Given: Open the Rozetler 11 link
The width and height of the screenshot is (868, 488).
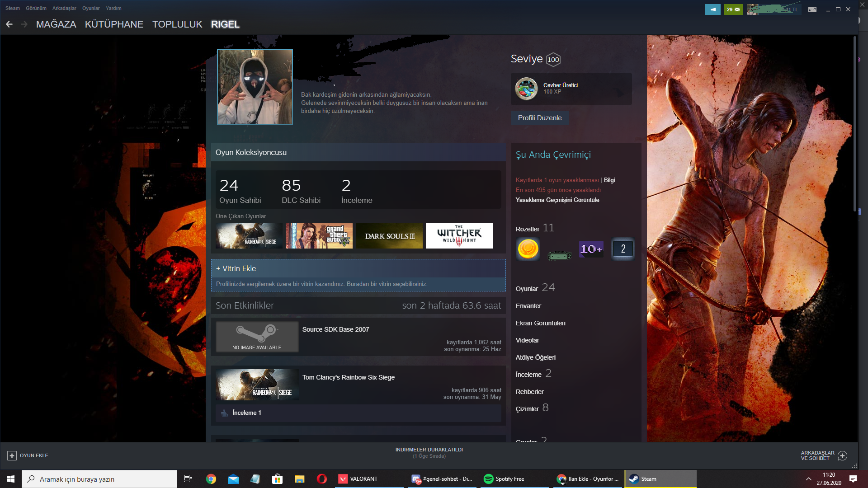Looking at the screenshot, I should click(x=535, y=228).
